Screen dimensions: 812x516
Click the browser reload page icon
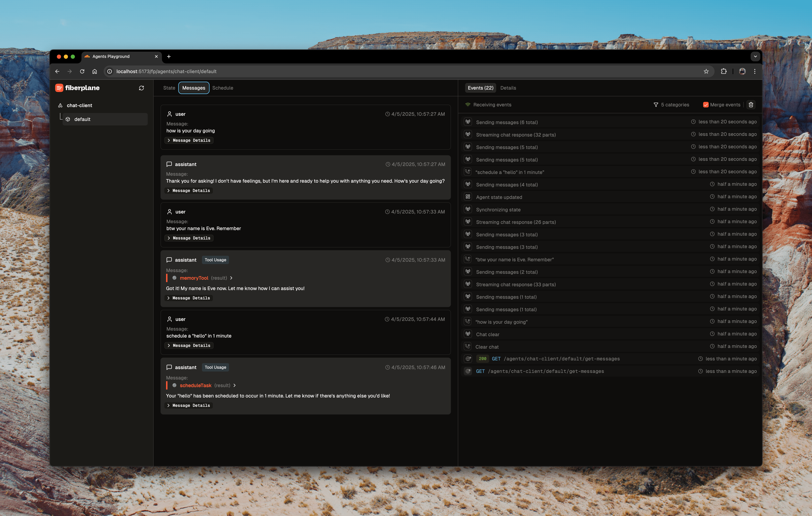point(82,71)
